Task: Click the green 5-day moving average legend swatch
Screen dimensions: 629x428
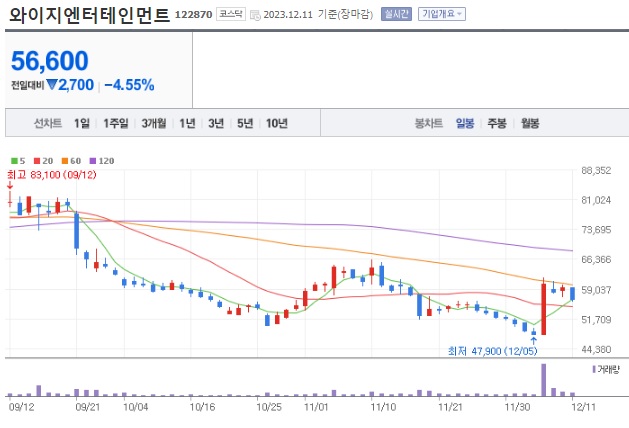Action: [14, 161]
